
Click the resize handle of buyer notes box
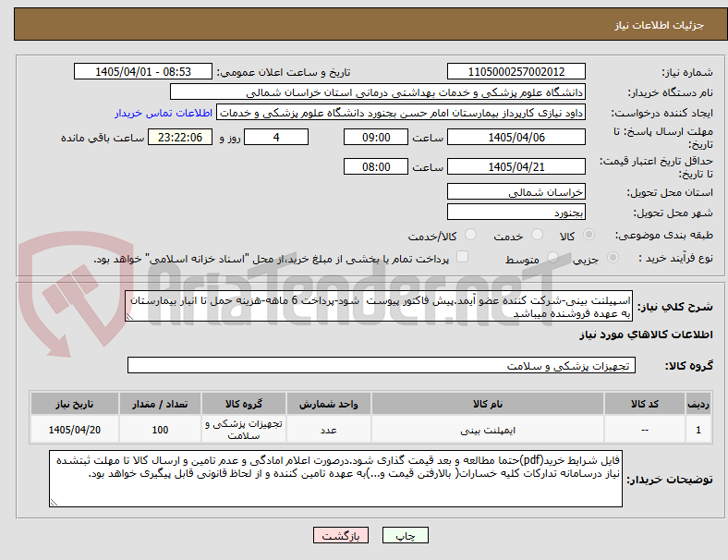54,502
